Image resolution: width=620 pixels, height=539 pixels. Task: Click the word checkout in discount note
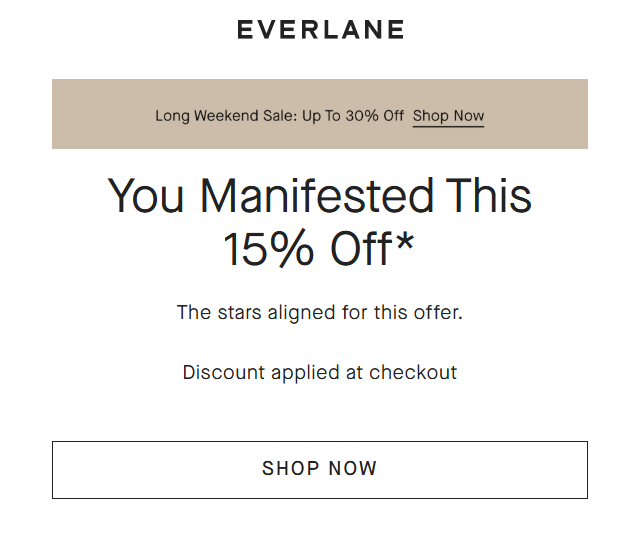click(x=413, y=373)
